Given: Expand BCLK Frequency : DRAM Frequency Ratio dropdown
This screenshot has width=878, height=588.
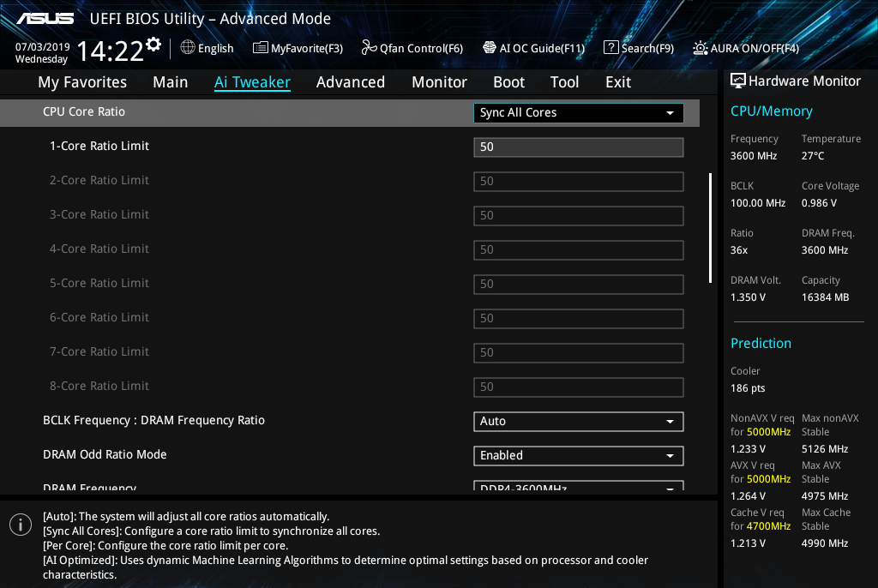Looking at the screenshot, I should coord(579,421).
